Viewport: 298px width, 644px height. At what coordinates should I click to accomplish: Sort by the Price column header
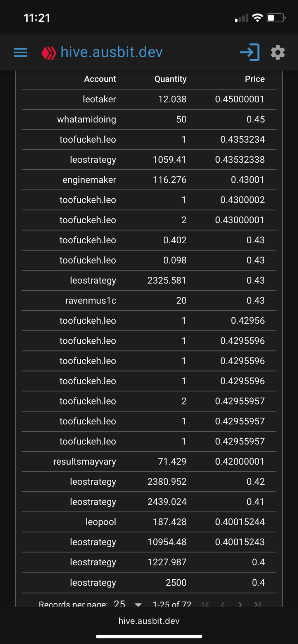255,79
